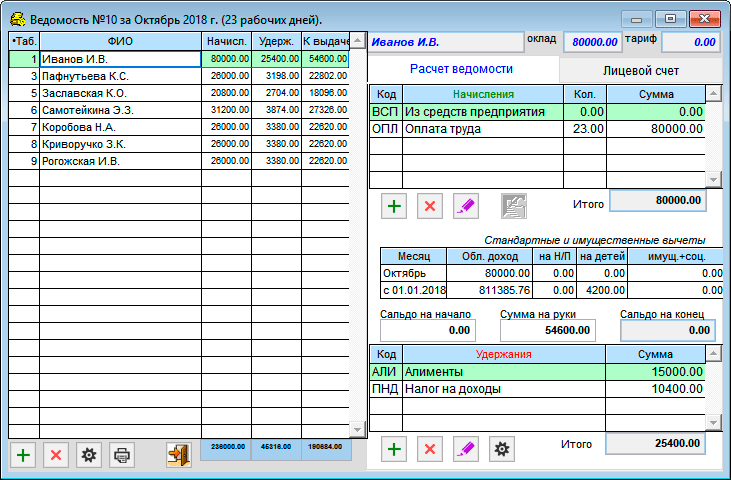
Task: Click the Сумма на руки field
Action: point(548,330)
